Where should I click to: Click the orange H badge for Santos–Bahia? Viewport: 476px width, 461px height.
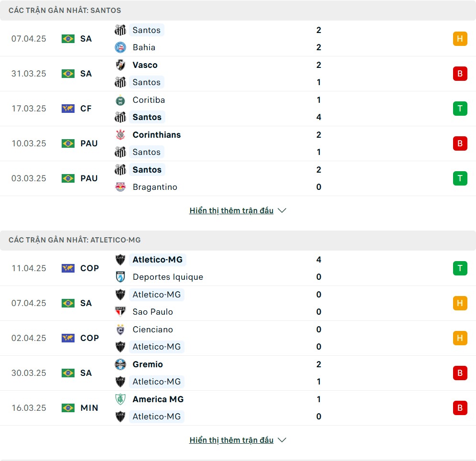click(x=460, y=39)
